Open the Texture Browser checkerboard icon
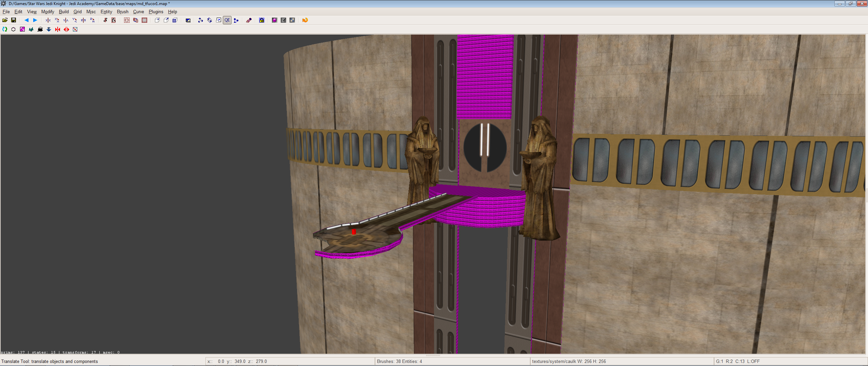The height and width of the screenshot is (366, 868). pos(292,20)
